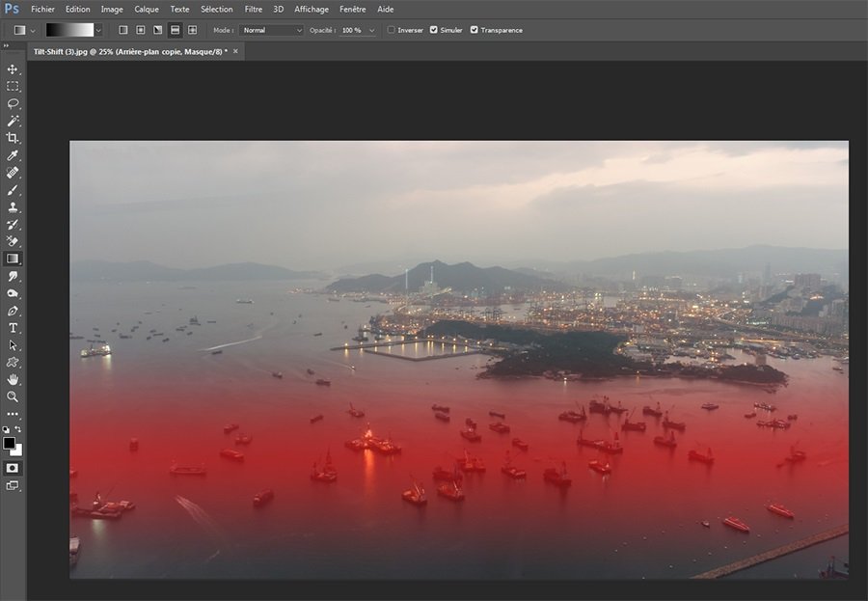Select the Type tool

point(13,328)
